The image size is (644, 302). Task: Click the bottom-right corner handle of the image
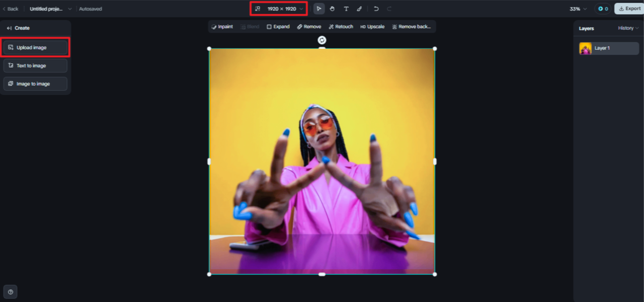click(x=435, y=274)
